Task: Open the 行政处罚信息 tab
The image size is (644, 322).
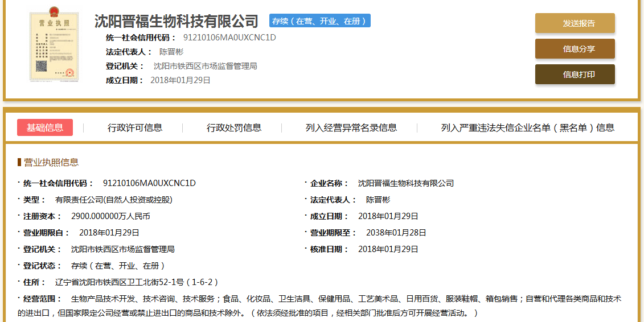Action: tap(234, 128)
